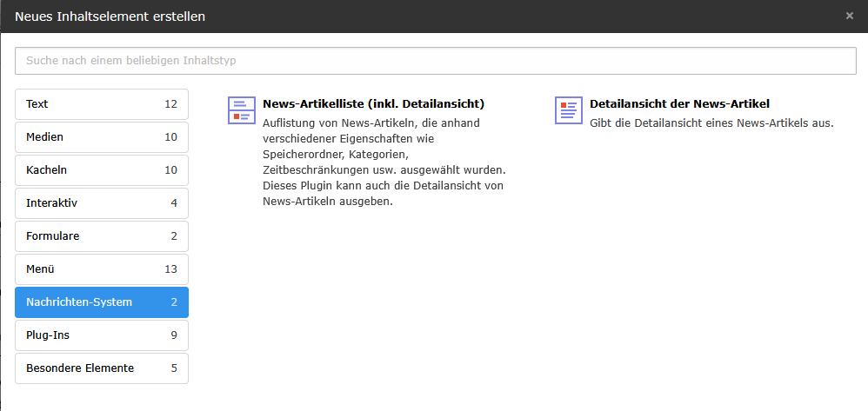
Task: Click the count badge 13 beside Menü
Action: coord(170,269)
